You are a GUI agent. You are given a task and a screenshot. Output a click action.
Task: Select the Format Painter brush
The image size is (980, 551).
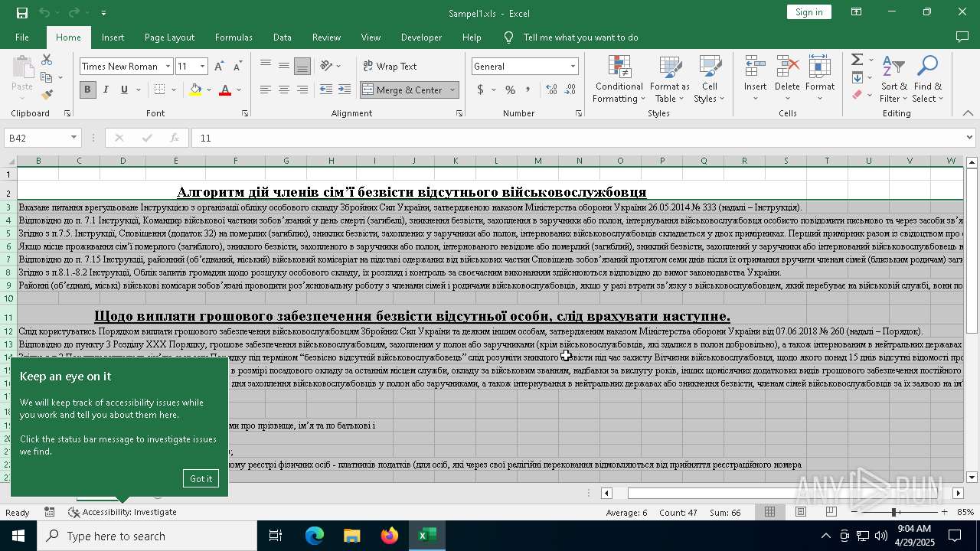click(47, 95)
